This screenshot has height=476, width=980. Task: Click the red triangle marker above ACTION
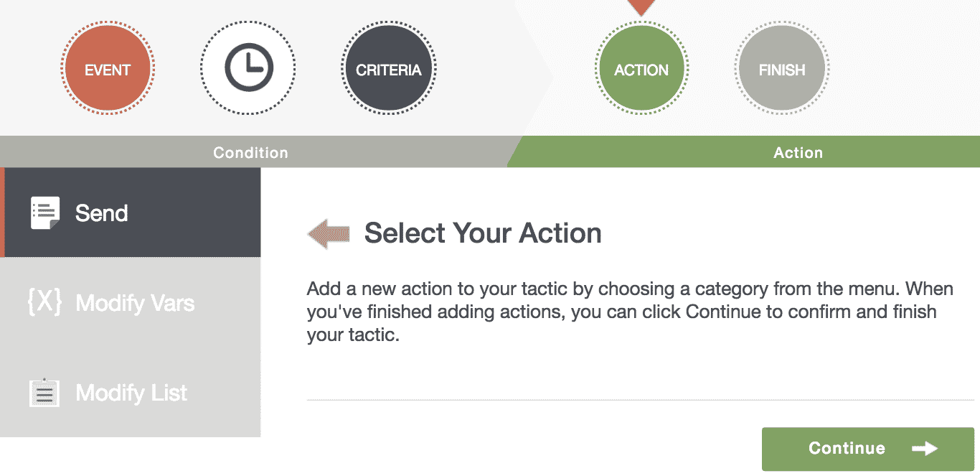point(641,6)
